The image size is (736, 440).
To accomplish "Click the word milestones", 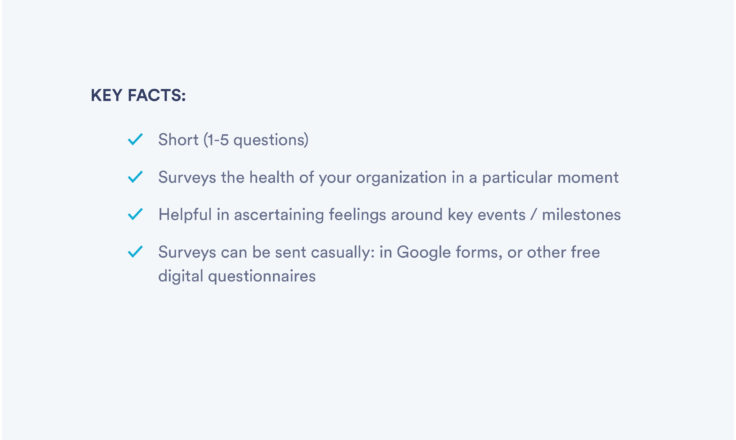I will click(581, 215).
